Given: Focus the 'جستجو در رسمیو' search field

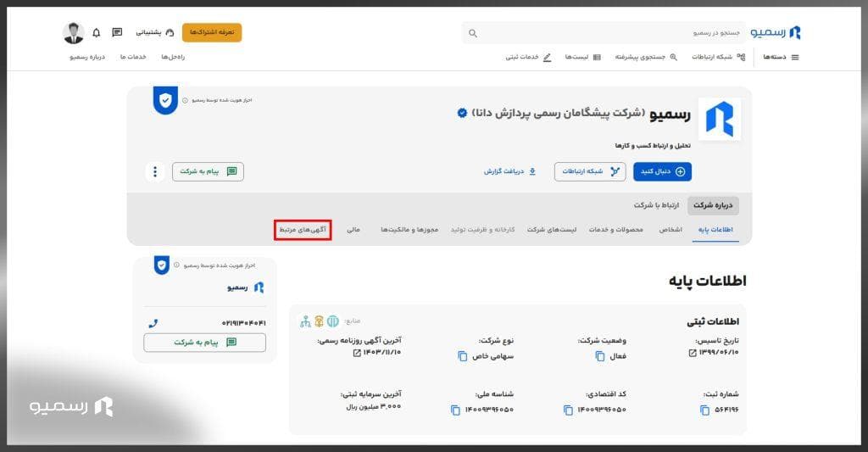Looking at the screenshot, I should (604, 33).
